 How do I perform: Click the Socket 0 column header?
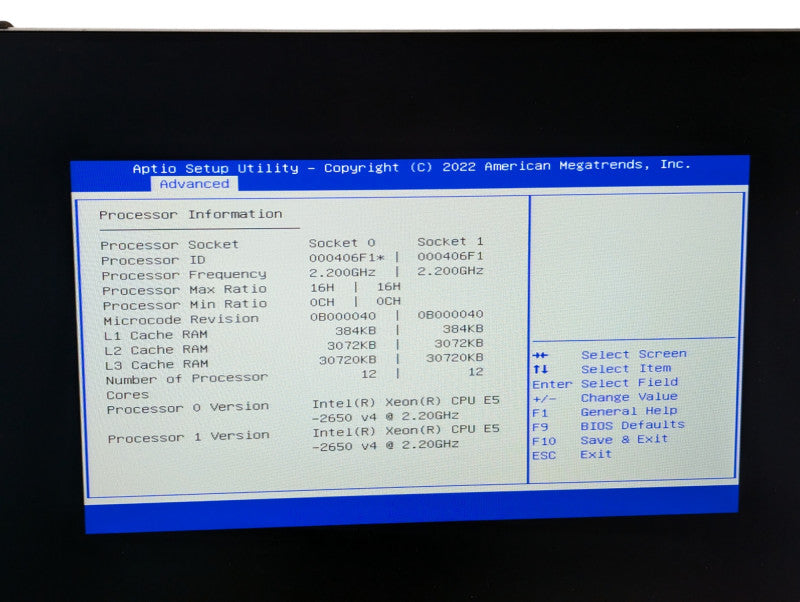pyautogui.click(x=342, y=243)
